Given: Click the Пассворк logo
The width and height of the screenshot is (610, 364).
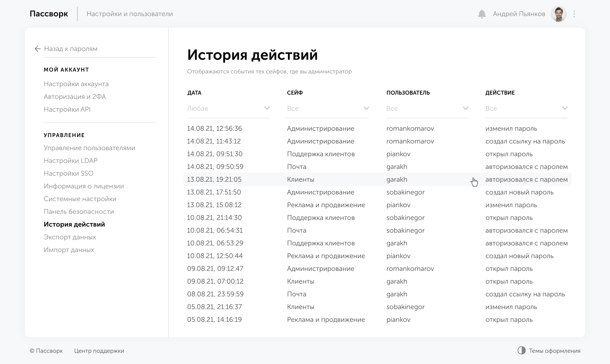Looking at the screenshot, I should pos(49,14).
